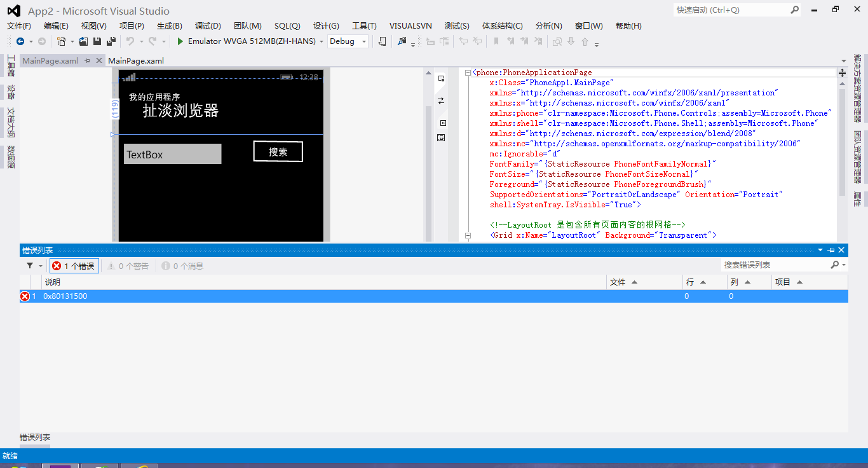Click the pop-out designer icon at the splitter top
Viewport: 868px width, 468px height.
(442, 78)
